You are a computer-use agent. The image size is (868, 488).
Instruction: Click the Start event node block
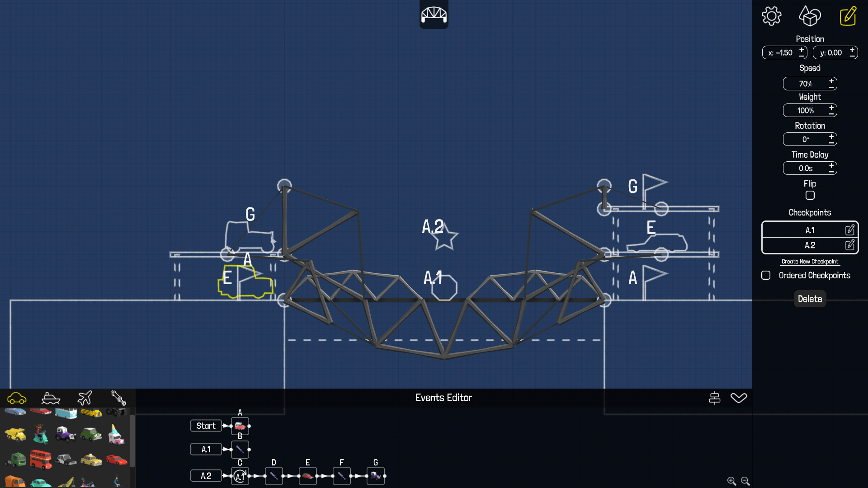tap(206, 426)
